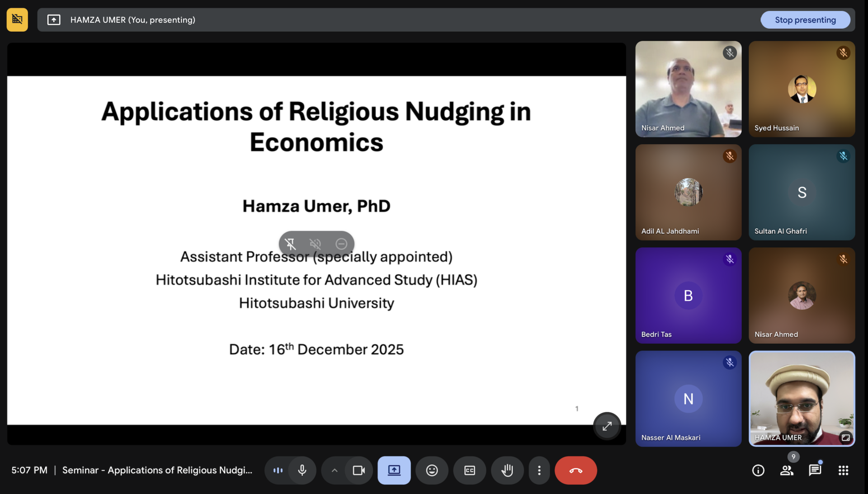Click the yellow Meet icon top-left
868x494 pixels.
[x=17, y=19]
